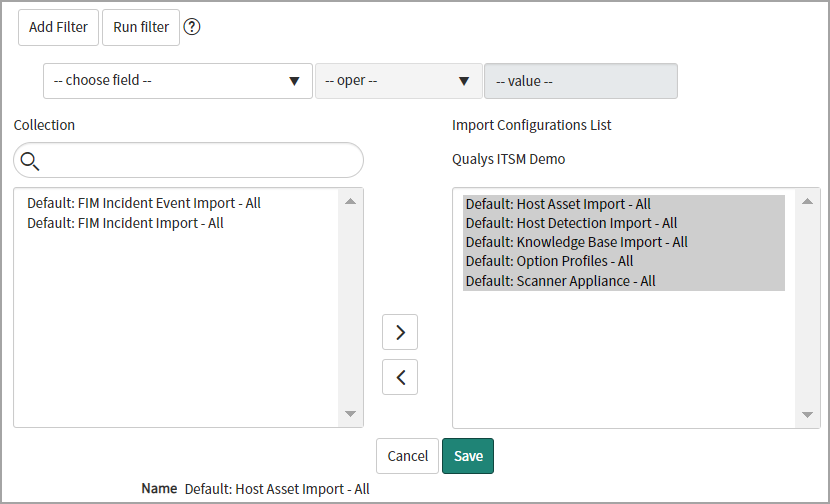Image resolution: width=830 pixels, height=504 pixels.
Task: Select Default: FIM Incident Event Import - All
Action: coord(144,203)
